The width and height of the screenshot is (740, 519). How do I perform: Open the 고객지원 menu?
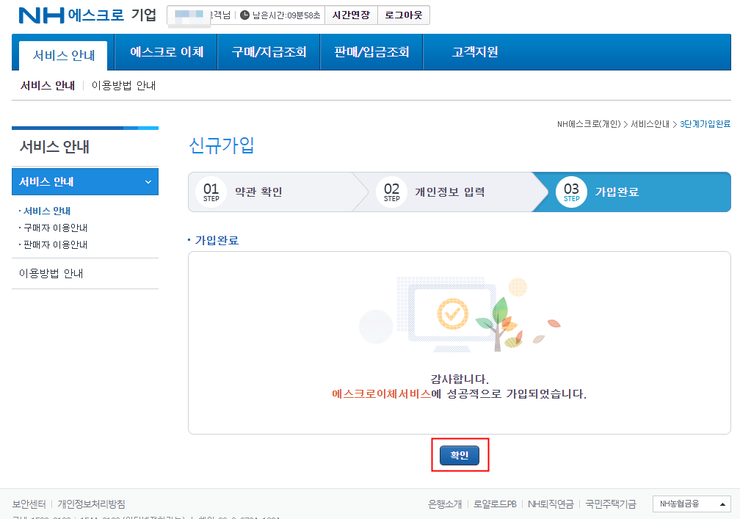coord(475,52)
